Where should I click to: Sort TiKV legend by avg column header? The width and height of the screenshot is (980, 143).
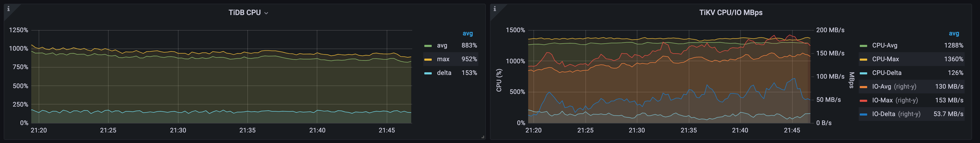[x=954, y=34]
